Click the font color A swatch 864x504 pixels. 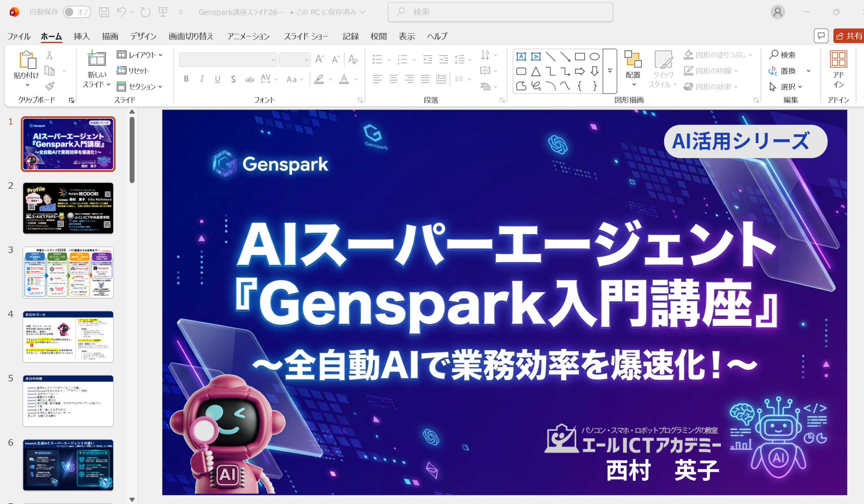coord(344,79)
